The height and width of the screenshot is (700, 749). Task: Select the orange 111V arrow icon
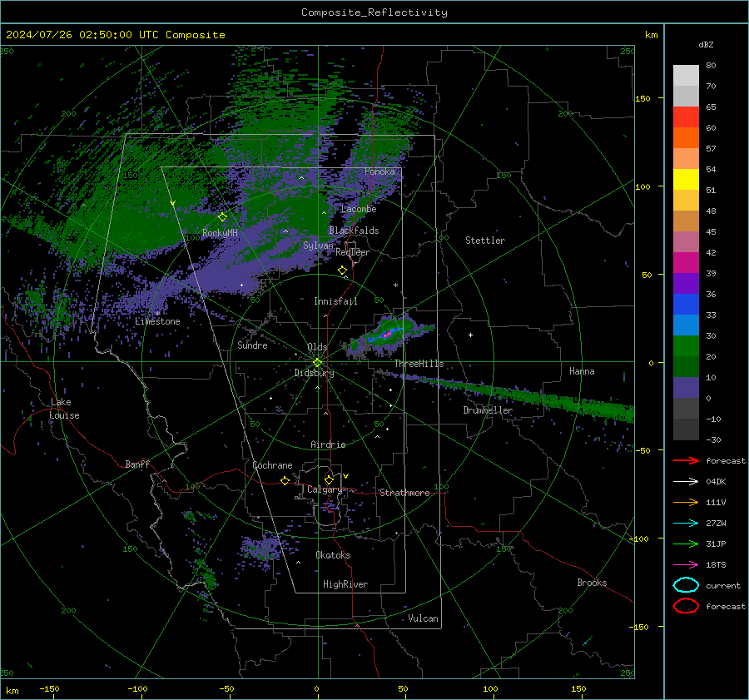coord(686,502)
